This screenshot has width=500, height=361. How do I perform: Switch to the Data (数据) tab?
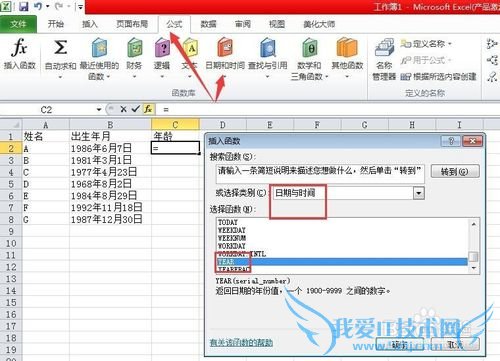pos(208,24)
